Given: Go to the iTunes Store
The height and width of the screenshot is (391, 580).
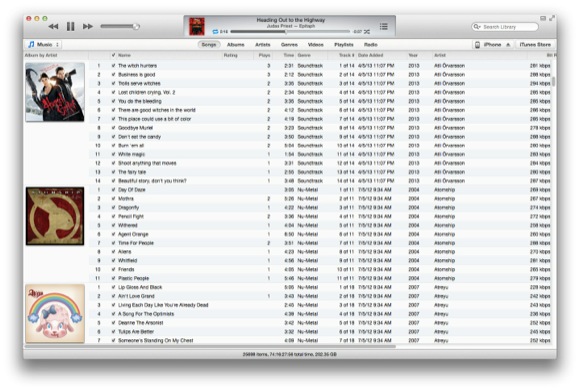Looking at the screenshot, I should (535, 44).
